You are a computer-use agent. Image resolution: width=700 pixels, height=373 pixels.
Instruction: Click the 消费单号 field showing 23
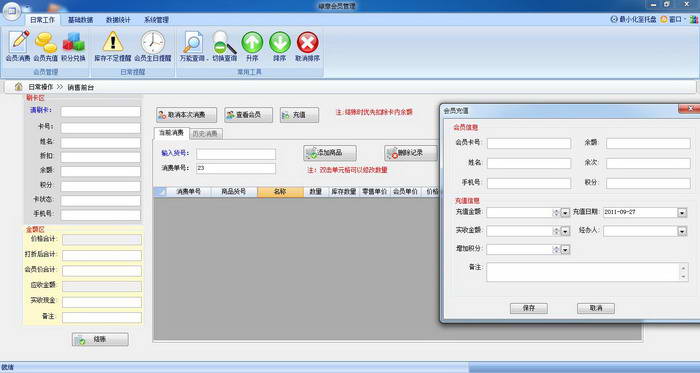236,169
